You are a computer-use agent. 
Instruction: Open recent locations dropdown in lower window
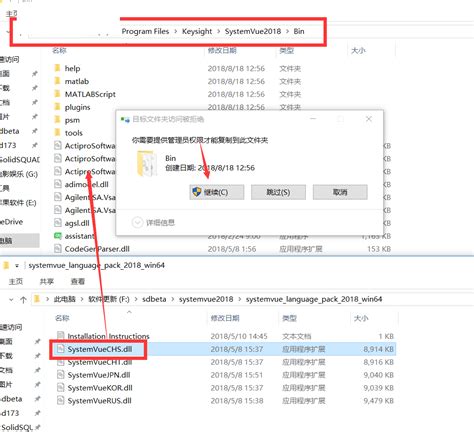[11, 300]
